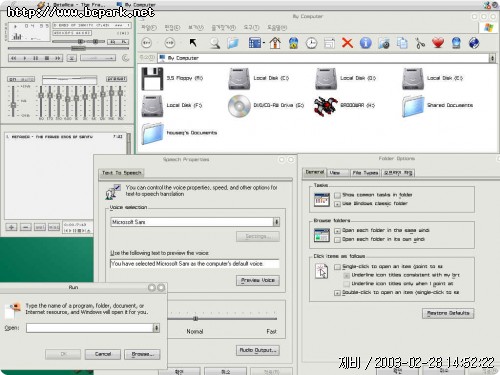Open History with the clock icon

coord(311,43)
